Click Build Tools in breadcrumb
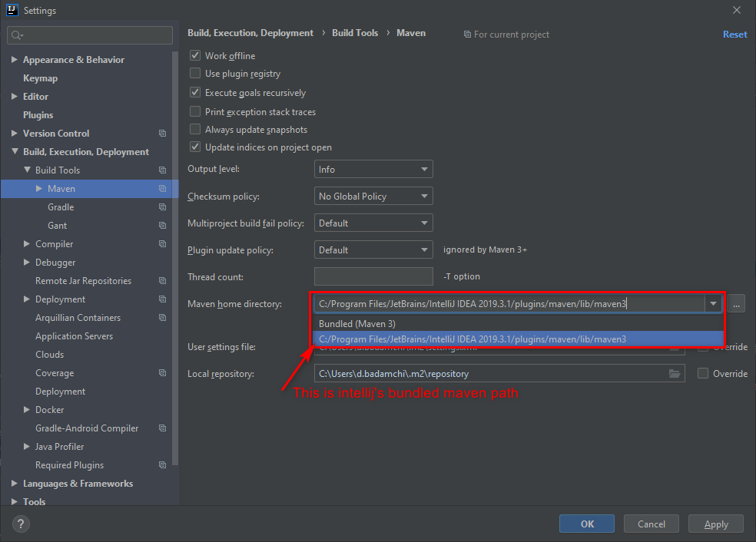756x542 pixels. click(x=355, y=33)
